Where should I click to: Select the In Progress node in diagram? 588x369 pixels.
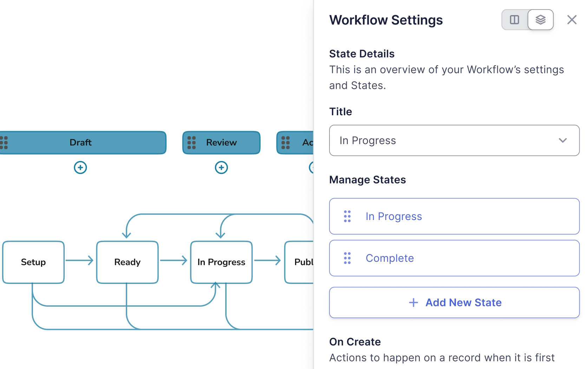coord(221,262)
